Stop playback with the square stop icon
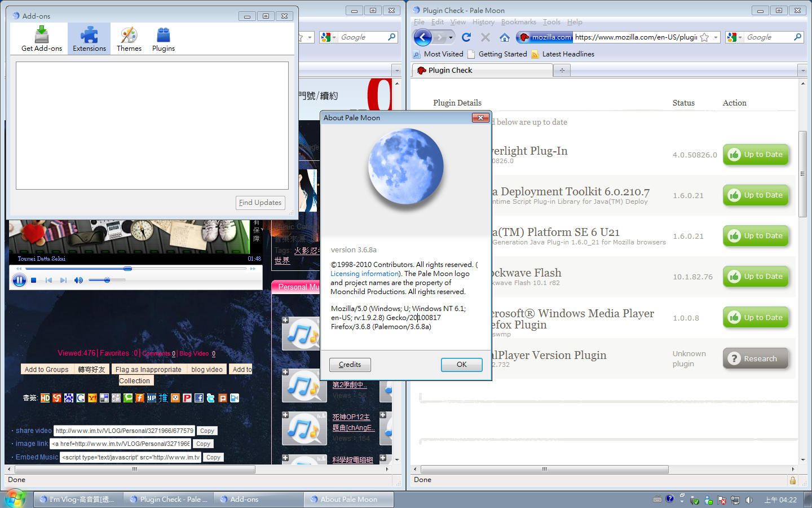812x508 pixels. pos(34,280)
